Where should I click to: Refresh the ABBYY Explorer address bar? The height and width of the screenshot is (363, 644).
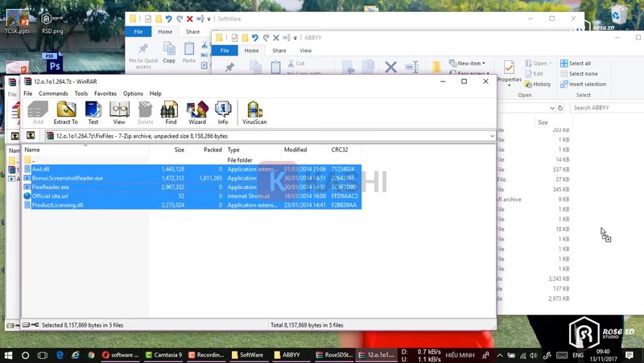point(559,108)
